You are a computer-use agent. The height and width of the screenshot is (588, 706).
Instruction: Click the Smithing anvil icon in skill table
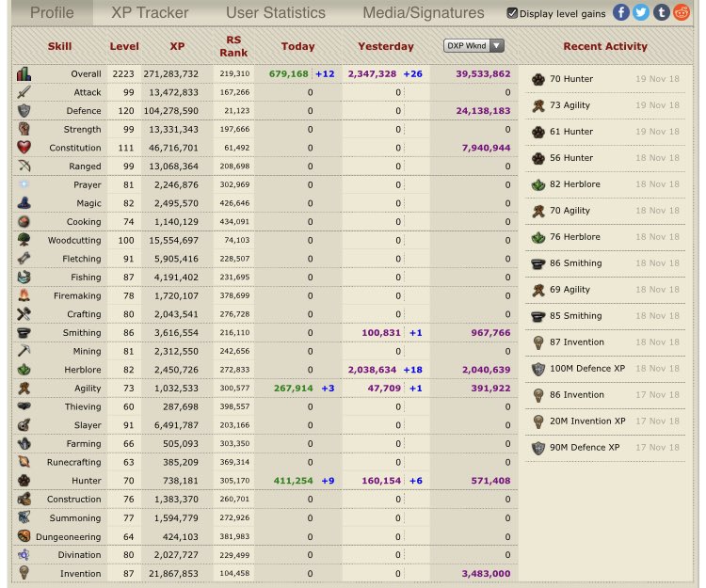pos(24,332)
